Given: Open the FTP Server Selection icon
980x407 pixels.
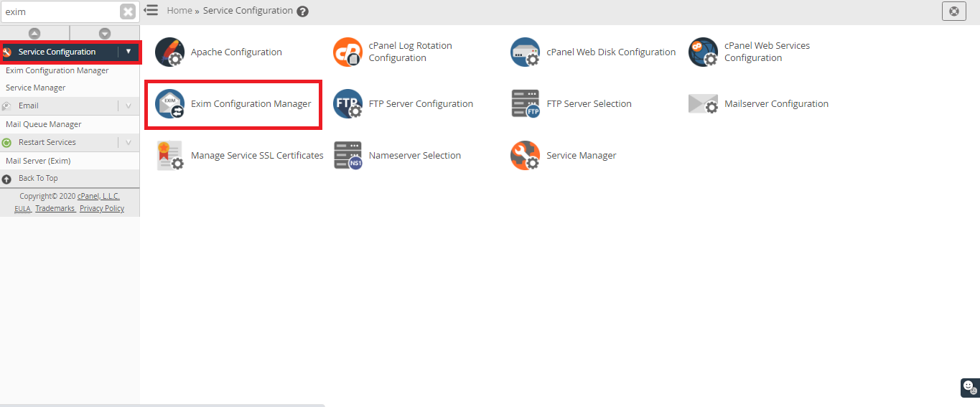Looking at the screenshot, I should tap(526, 103).
